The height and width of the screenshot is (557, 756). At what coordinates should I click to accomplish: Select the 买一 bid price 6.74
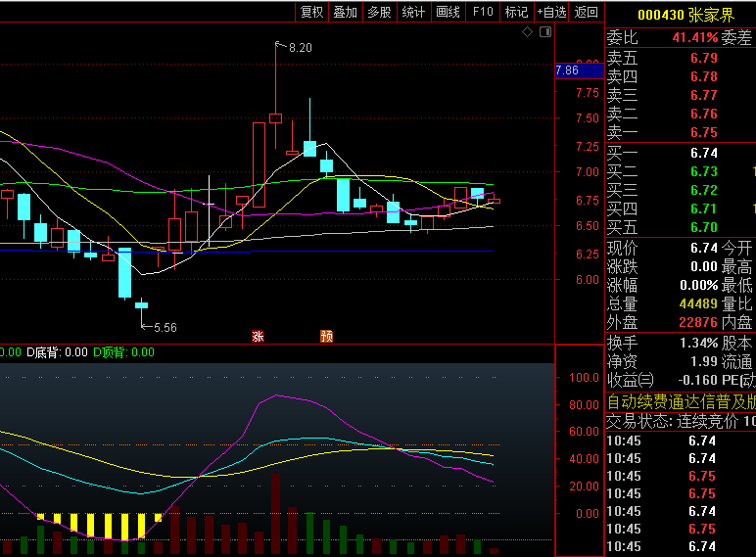coord(703,153)
